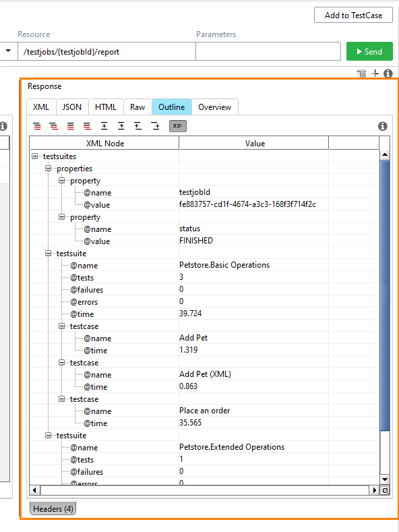The width and height of the screenshot is (399, 532).
Task: Collapse the properties node
Action: click(x=48, y=169)
